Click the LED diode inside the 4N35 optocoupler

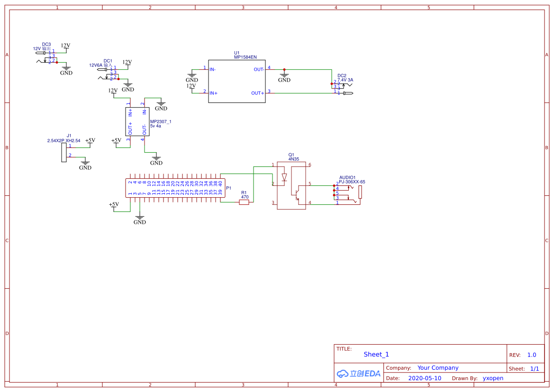pyautogui.click(x=284, y=177)
